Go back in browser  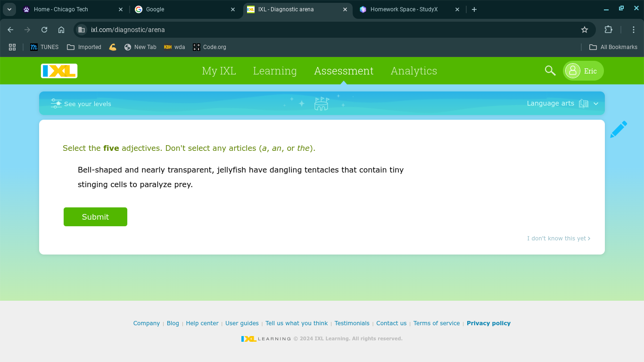tap(10, 30)
